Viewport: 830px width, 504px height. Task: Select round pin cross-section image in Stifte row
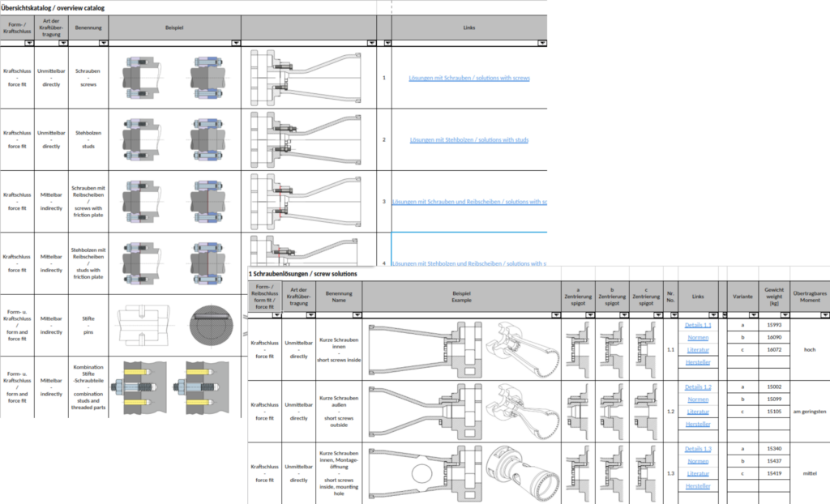click(212, 325)
